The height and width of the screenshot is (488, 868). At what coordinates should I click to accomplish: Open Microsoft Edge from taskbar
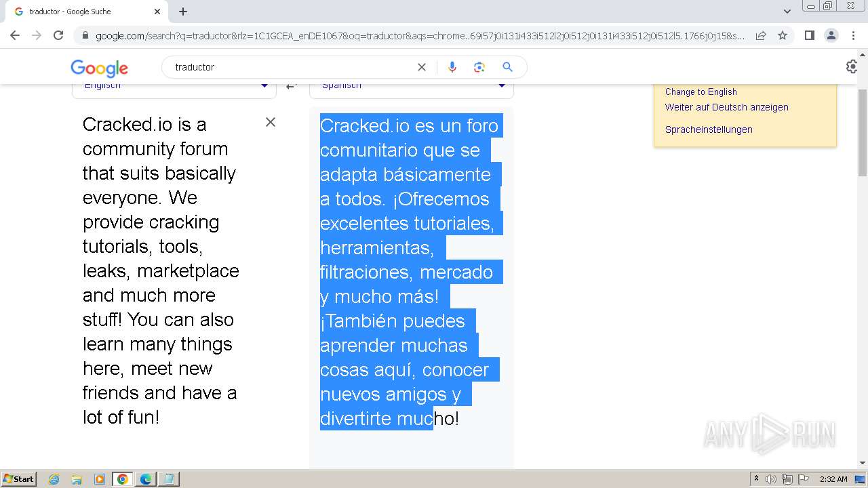pos(145,479)
